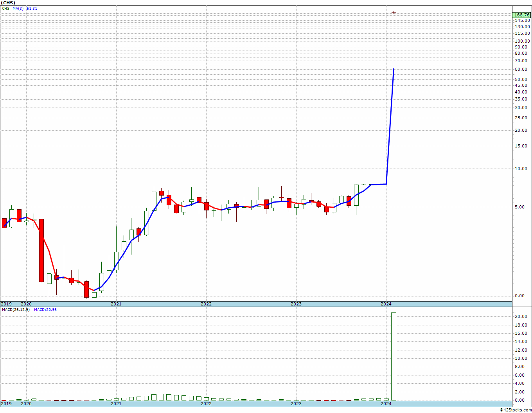
Task: Select the 2024 marker on price chart axis
Action: coord(386,304)
